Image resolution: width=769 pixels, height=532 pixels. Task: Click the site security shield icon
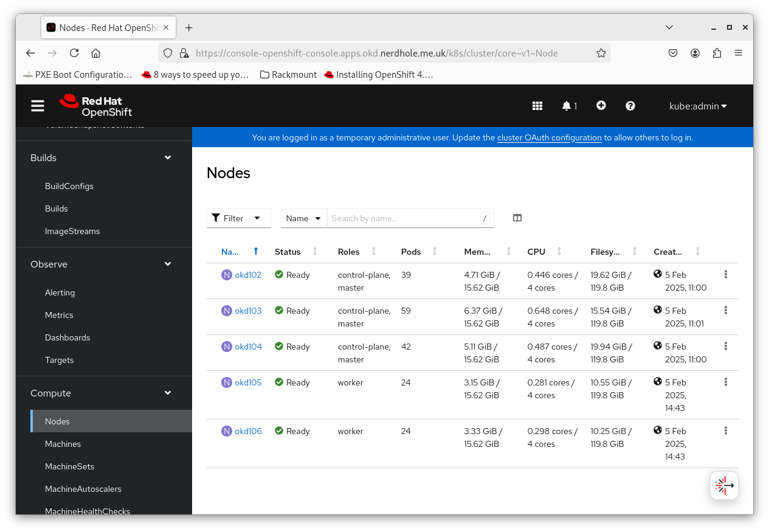click(168, 53)
